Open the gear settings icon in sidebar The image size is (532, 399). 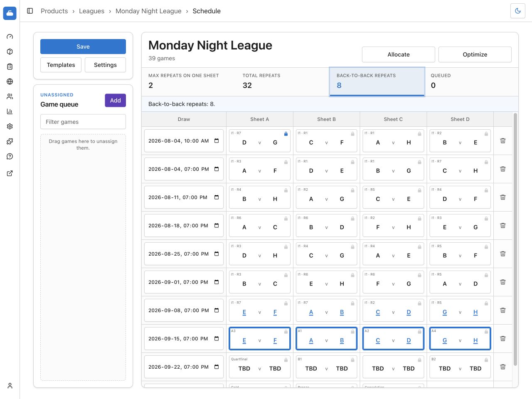tap(10, 126)
